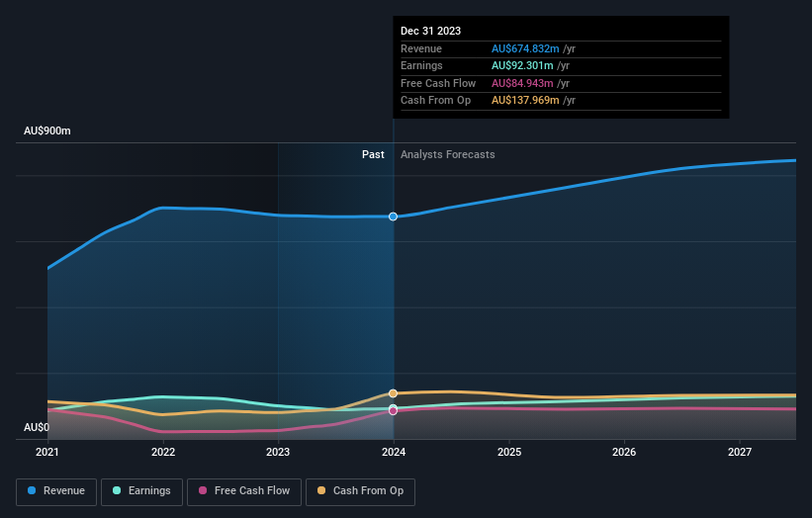Click the 2025 x-axis label
Screen dimensions: 812x518
click(509, 452)
